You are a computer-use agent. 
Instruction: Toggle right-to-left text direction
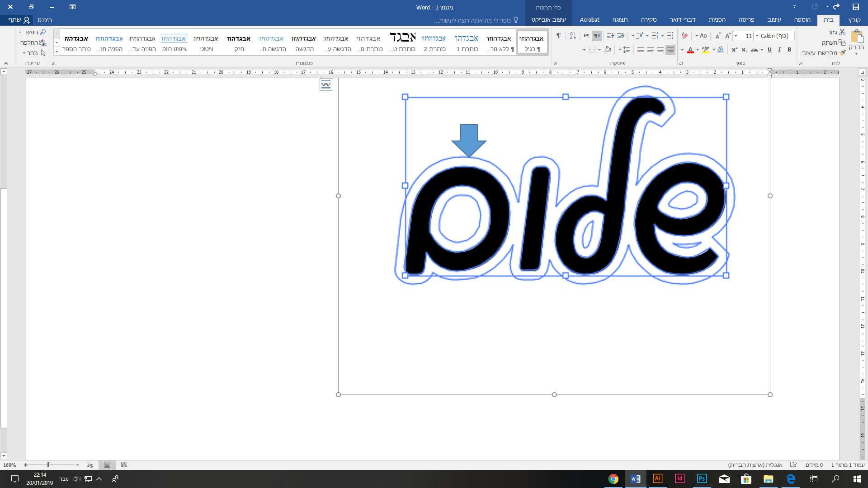click(597, 35)
